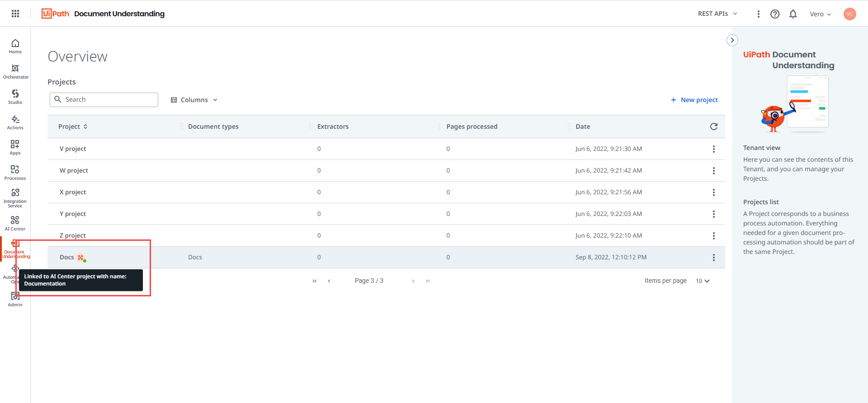Open Apps from sidebar
868x403 pixels.
15,147
